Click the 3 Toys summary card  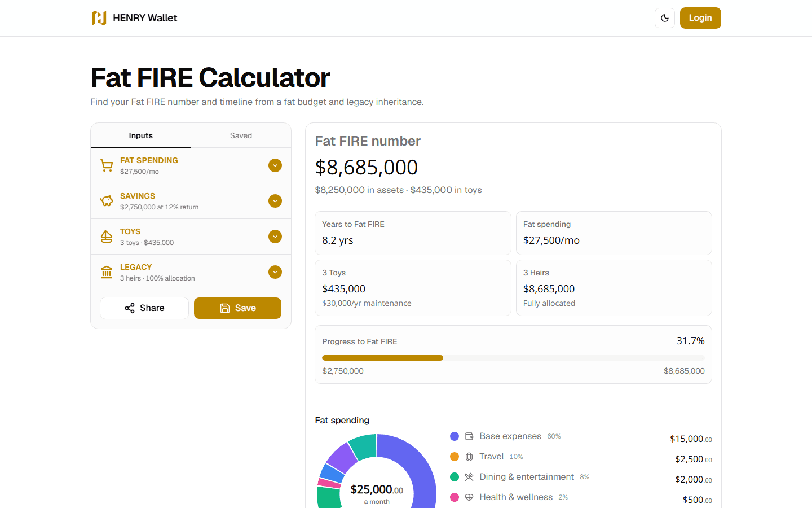tap(413, 288)
